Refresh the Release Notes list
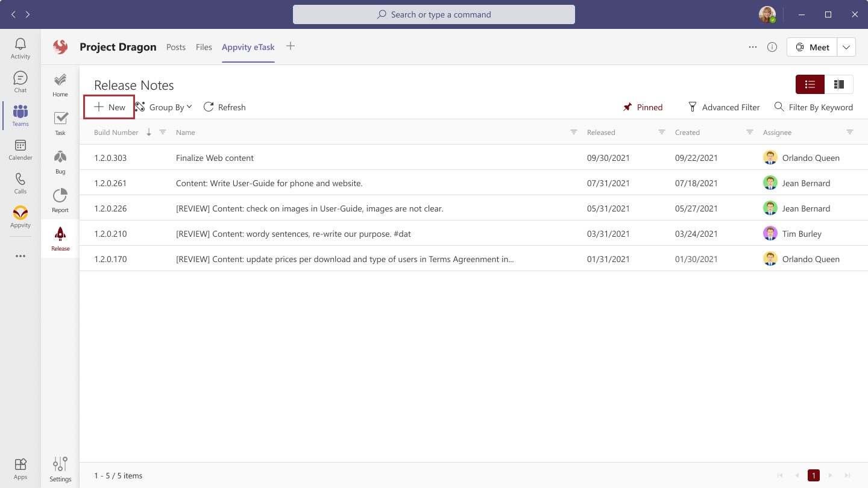This screenshot has width=868, height=488. [x=224, y=107]
